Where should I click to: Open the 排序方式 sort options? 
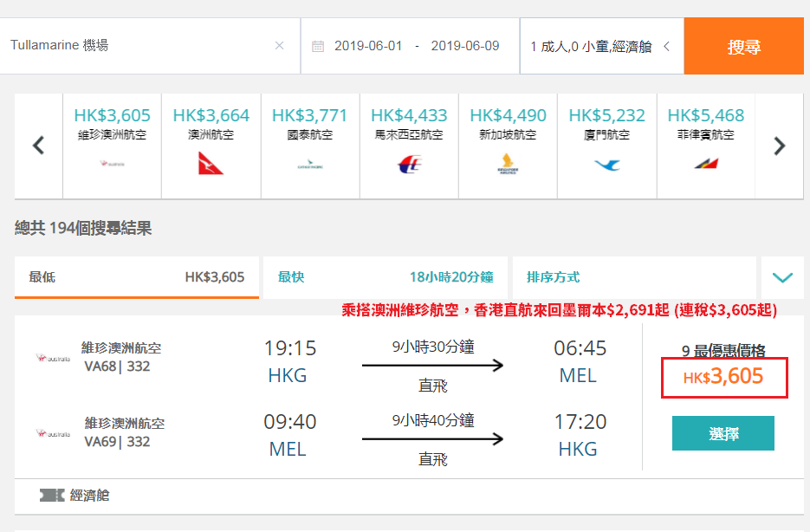point(634,277)
